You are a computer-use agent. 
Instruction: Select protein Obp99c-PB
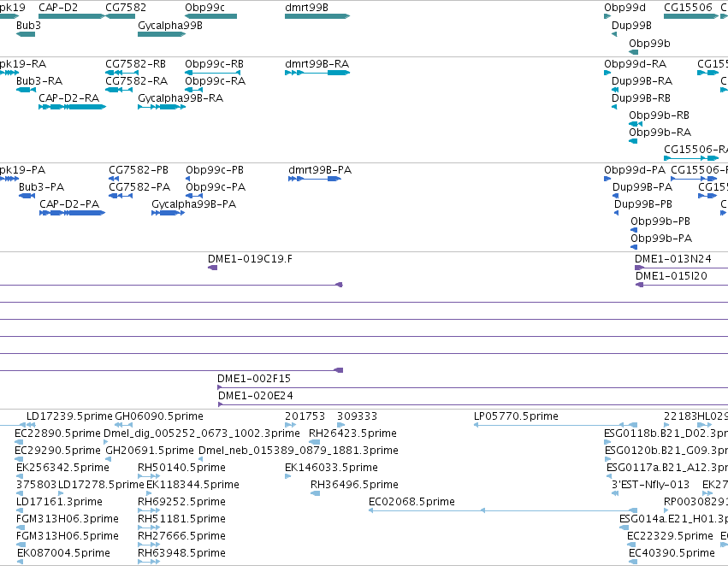187,179
